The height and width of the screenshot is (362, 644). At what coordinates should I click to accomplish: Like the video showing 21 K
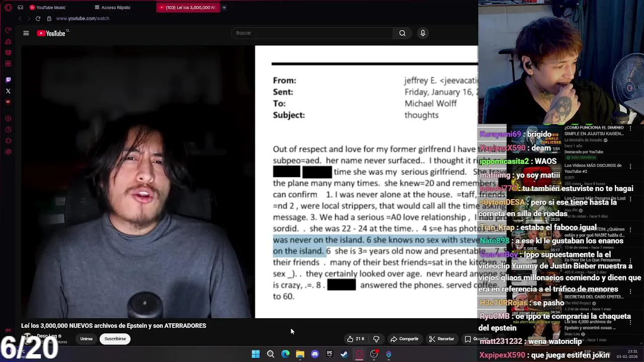click(355, 339)
